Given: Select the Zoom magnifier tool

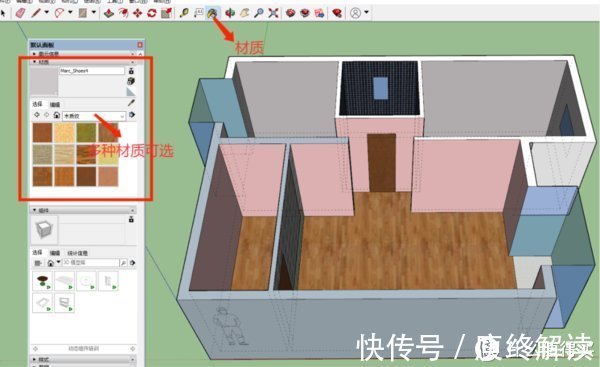Looking at the screenshot, I should (259, 13).
